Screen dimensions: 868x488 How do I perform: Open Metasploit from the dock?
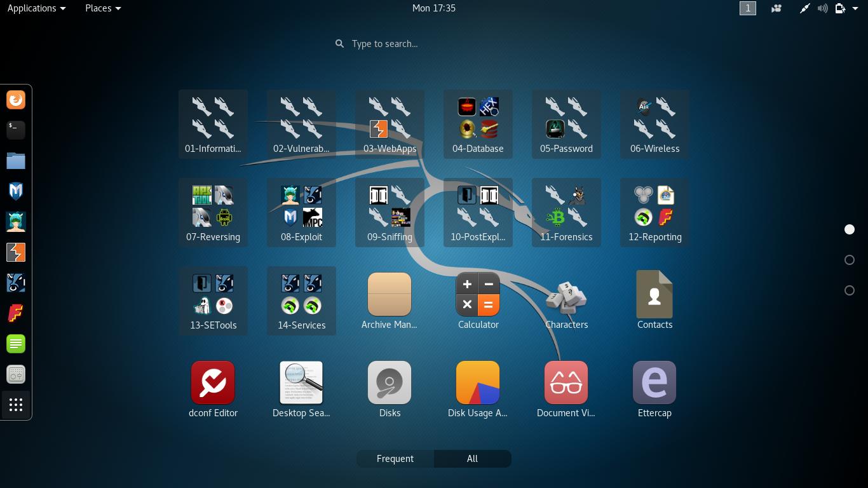16,191
